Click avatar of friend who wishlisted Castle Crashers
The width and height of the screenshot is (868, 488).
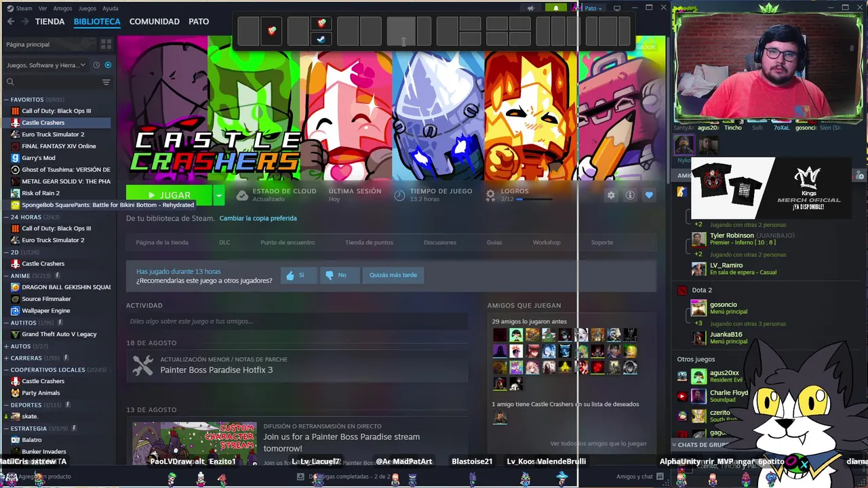pyautogui.click(x=500, y=418)
